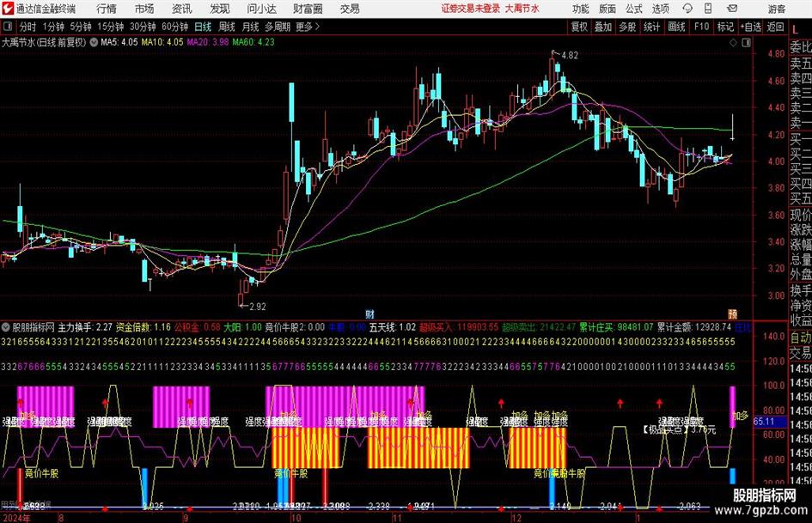Open the 财富圈 menu

click(x=308, y=9)
